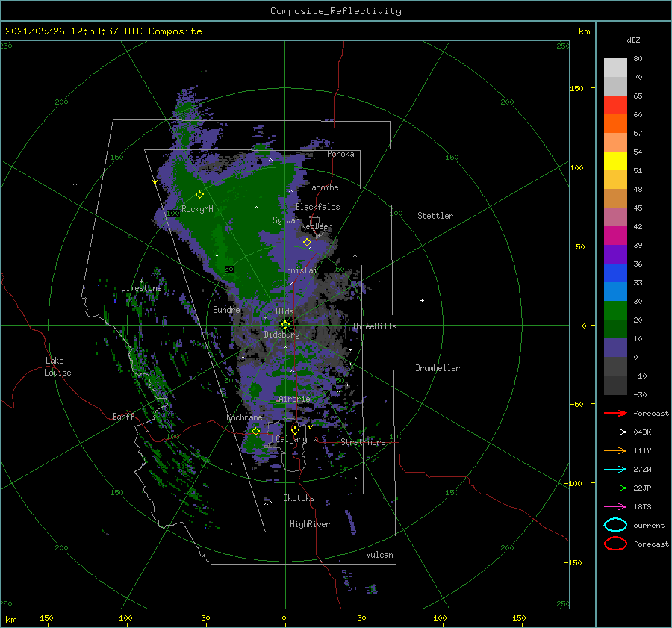Click the Limestone label on map
This screenshot has width=672, height=628.
pyautogui.click(x=141, y=288)
